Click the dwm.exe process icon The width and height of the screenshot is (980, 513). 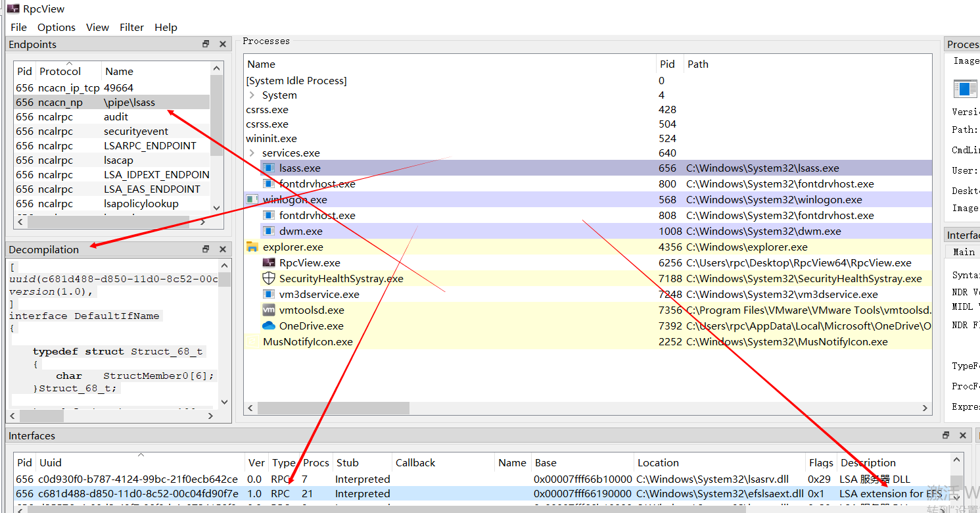tap(269, 231)
